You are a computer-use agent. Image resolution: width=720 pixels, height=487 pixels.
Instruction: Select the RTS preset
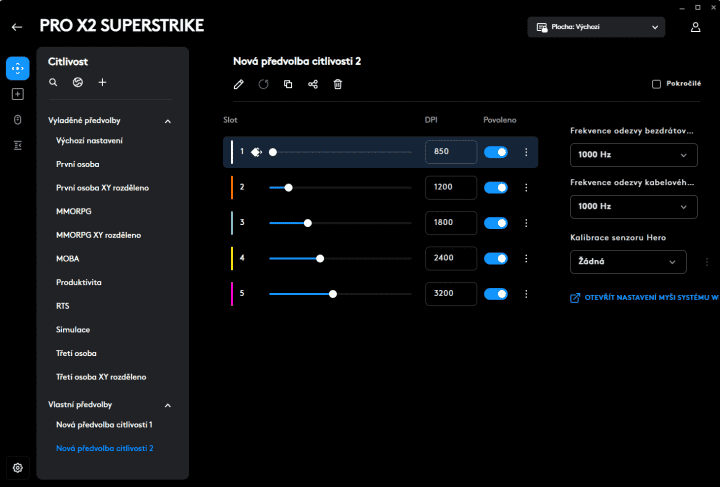pos(62,306)
